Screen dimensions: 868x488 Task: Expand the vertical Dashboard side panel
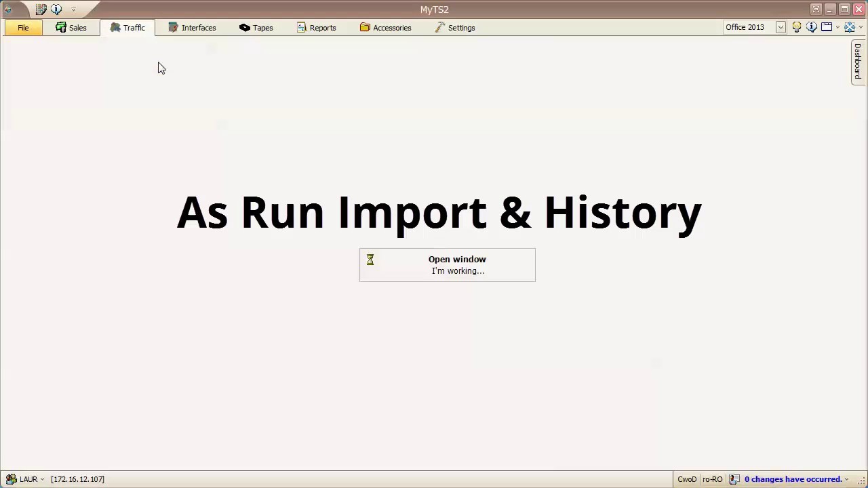(858, 62)
